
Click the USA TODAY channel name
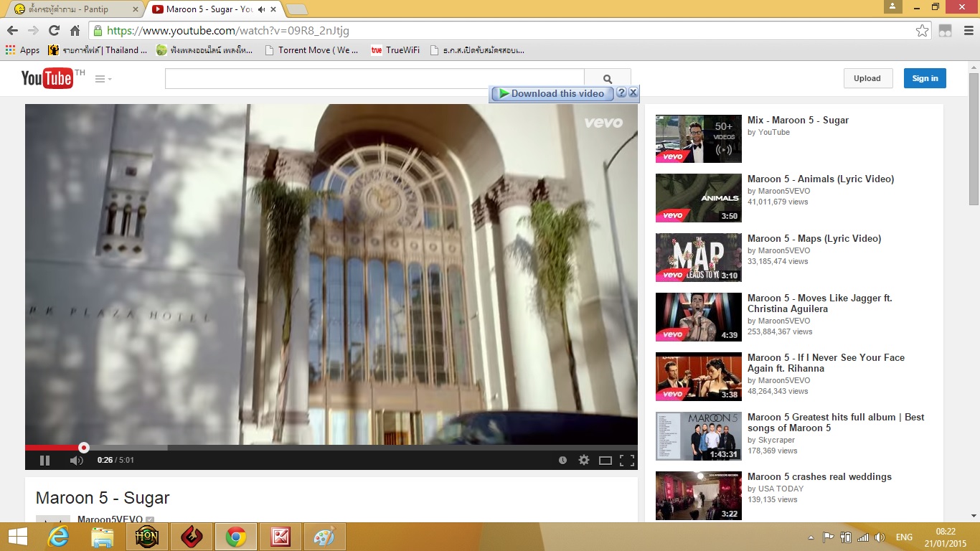pos(781,489)
